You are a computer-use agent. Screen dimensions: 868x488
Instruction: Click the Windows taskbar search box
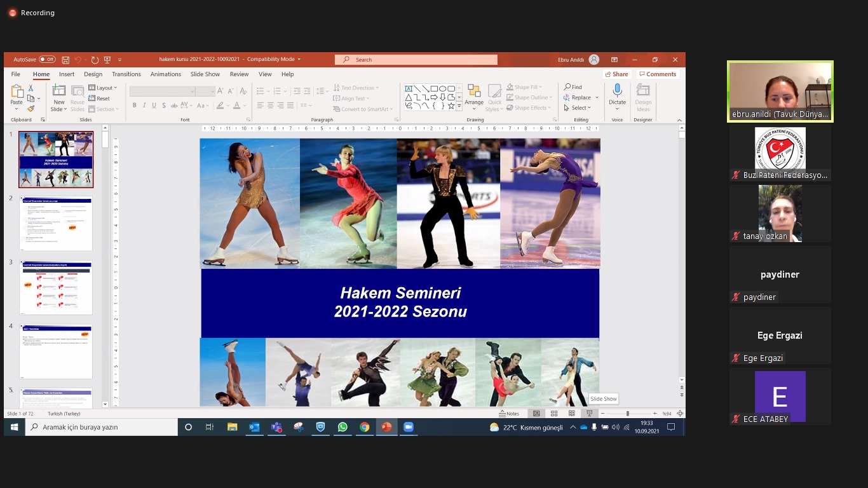point(102,427)
